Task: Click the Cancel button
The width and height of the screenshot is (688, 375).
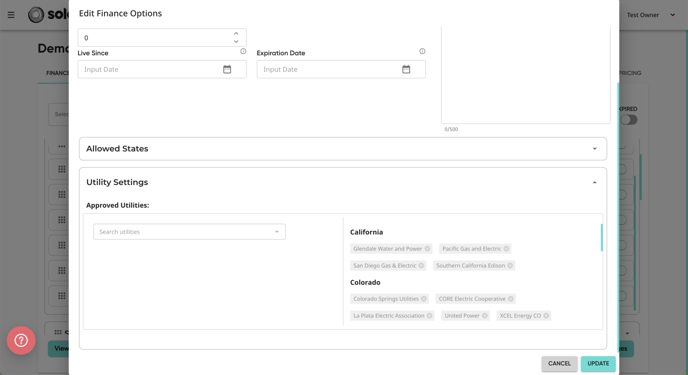Action: click(559, 364)
